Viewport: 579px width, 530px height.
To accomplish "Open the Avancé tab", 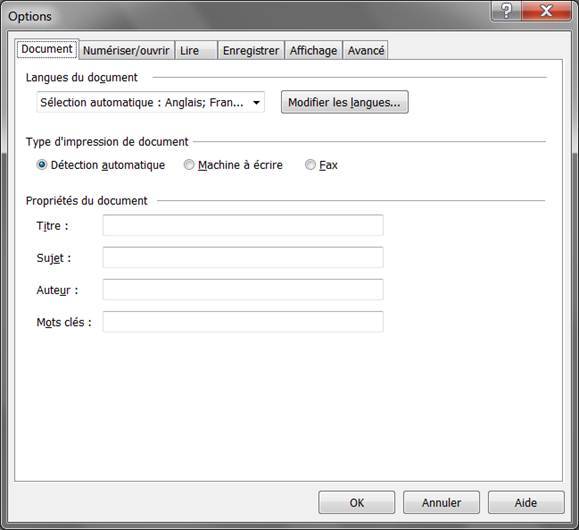I will (x=366, y=50).
